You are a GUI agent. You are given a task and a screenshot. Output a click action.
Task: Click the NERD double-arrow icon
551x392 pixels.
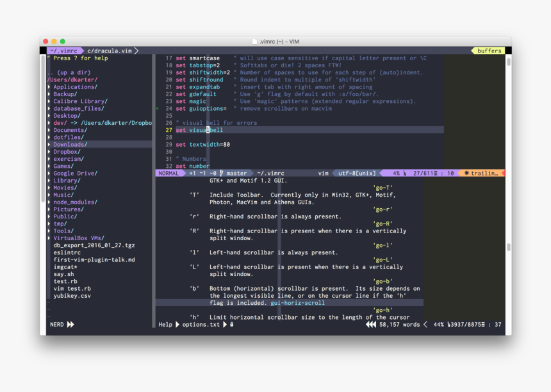coord(70,325)
